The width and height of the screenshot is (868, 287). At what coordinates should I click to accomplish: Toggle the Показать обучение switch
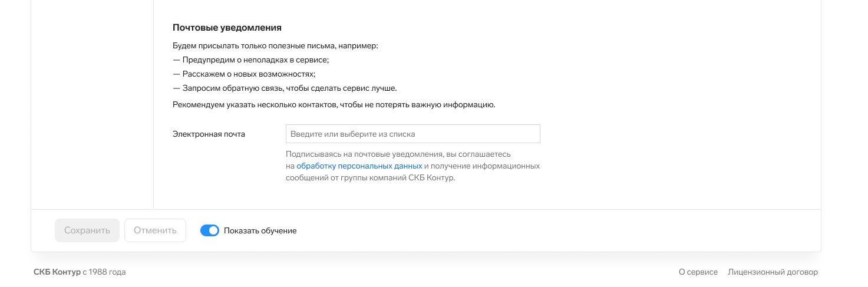[x=210, y=231]
